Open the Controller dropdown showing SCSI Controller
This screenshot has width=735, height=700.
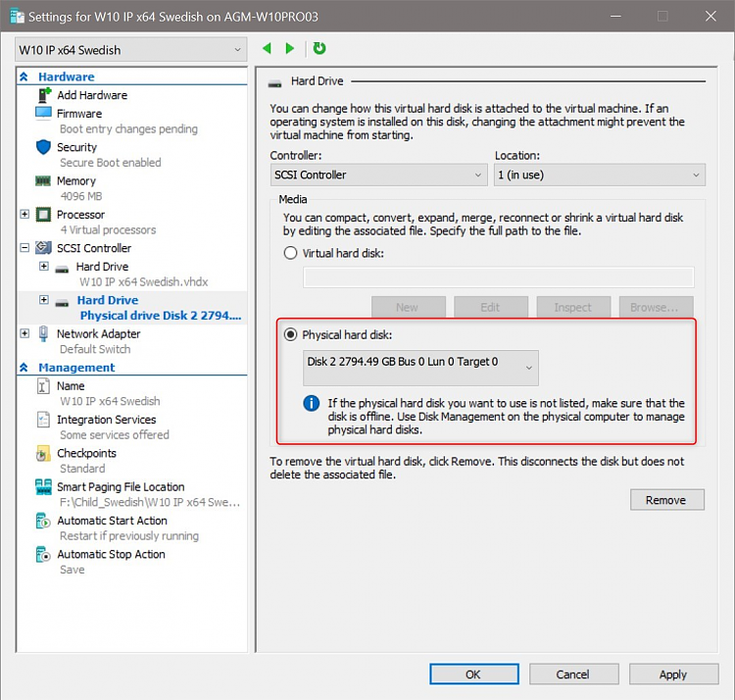pos(378,175)
